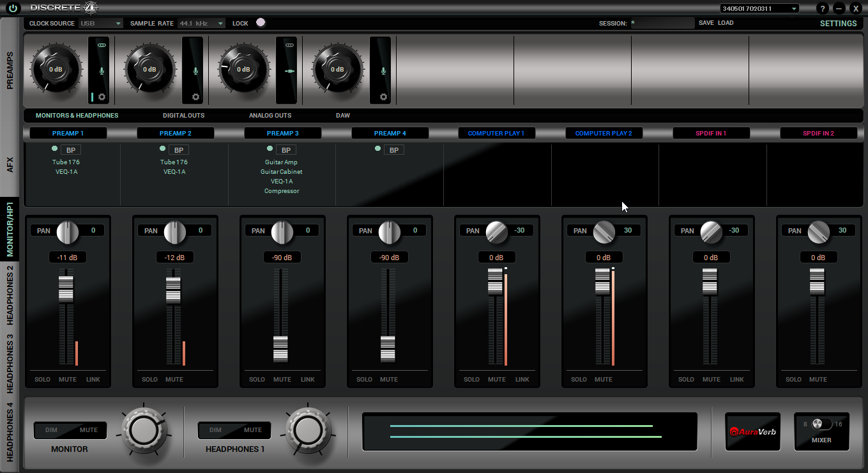This screenshot has height=473, width=868.
Task: Click Preamp 2 channel pan knob
Action: [x=174, y=231]
